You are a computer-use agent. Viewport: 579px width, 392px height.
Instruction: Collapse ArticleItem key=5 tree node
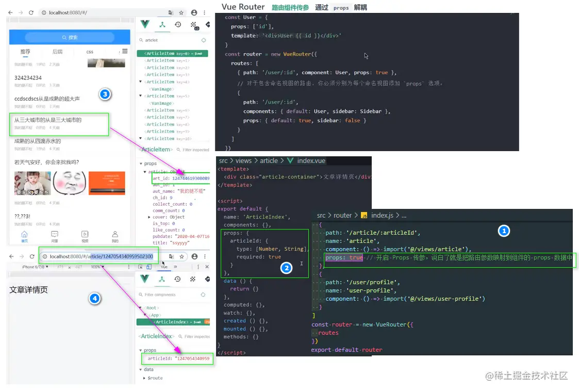click(x=140, y=96)
